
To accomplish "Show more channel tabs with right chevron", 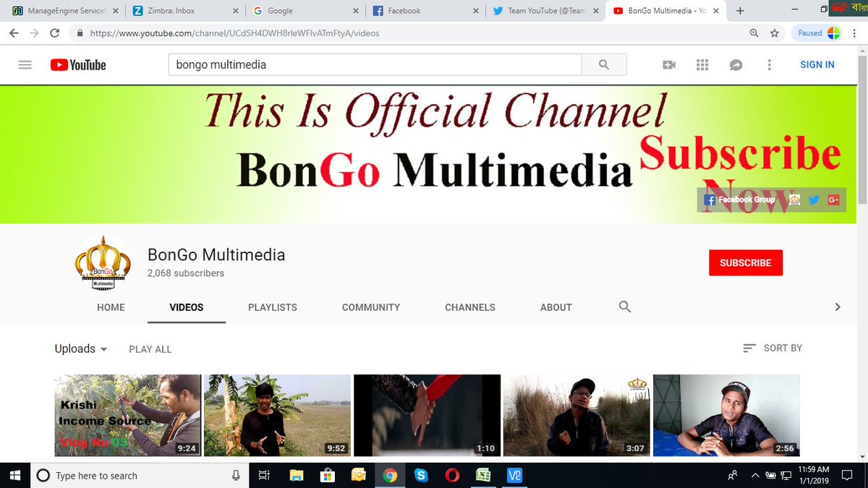I will pyautogui.click(x=838, y=307).
